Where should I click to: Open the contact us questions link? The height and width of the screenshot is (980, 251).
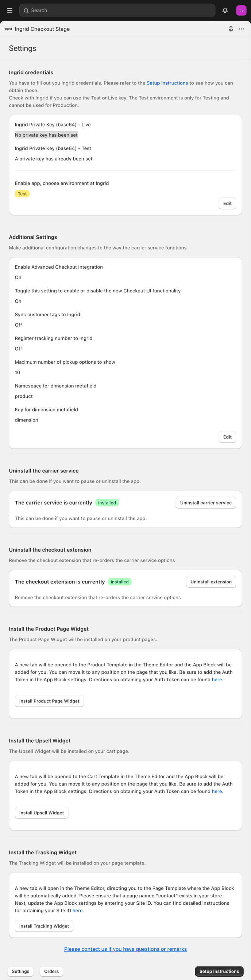[125, 949]
